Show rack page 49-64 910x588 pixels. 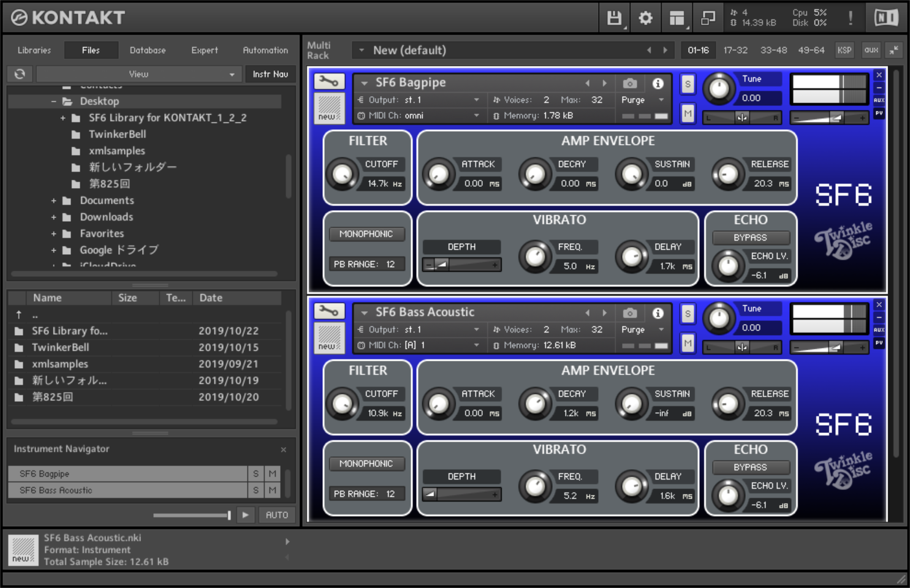[x=811, y=50]
